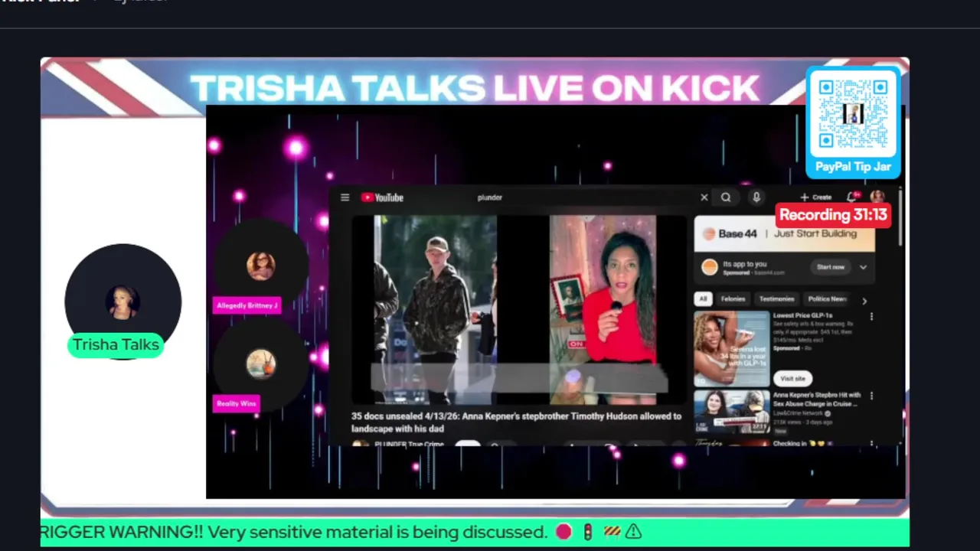Open YouTube notifications bell
This screenshot has width=980, height=551.
852,197
